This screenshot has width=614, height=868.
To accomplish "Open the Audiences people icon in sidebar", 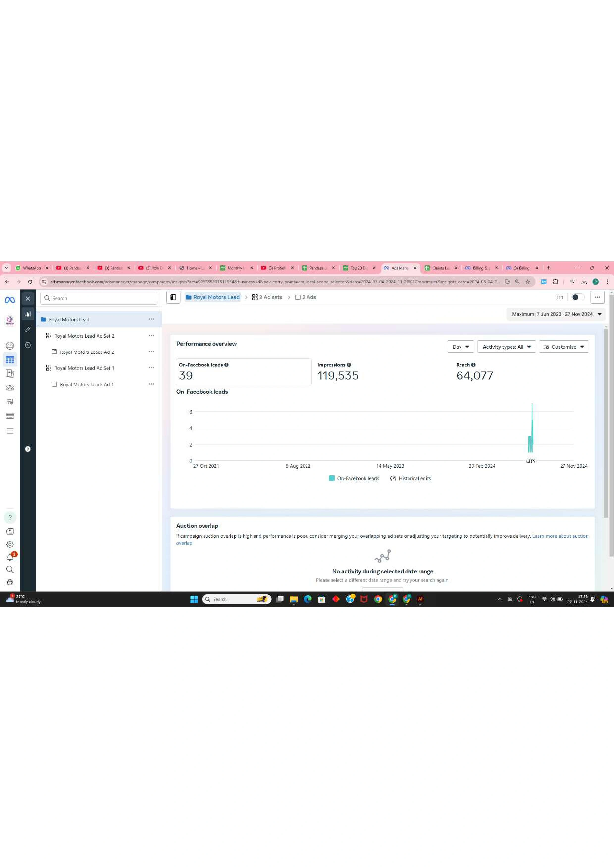I will (10, 388).
